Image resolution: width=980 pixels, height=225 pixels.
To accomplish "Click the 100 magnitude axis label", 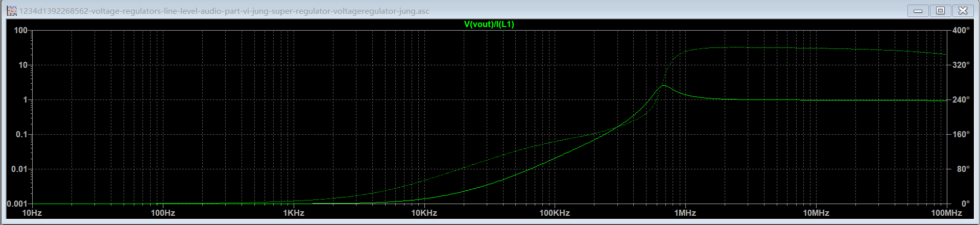I will pos(20,30).
